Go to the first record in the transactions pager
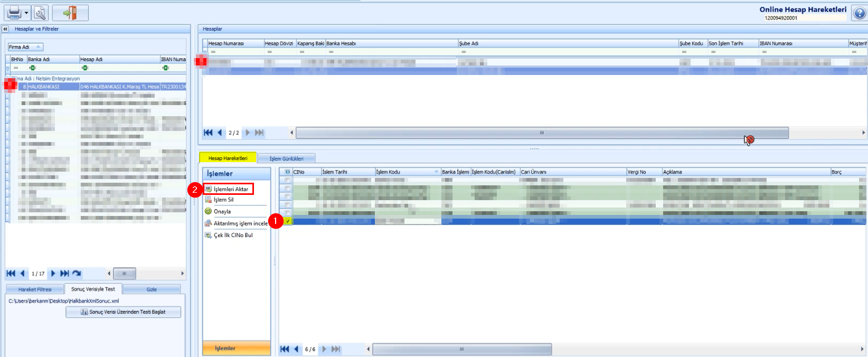This screenshot has width=868, height=357. pos(285,349)
